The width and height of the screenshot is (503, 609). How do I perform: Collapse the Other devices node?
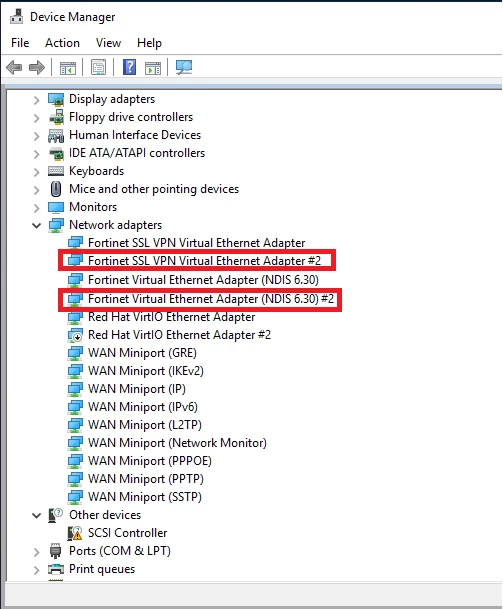[37, 515]
